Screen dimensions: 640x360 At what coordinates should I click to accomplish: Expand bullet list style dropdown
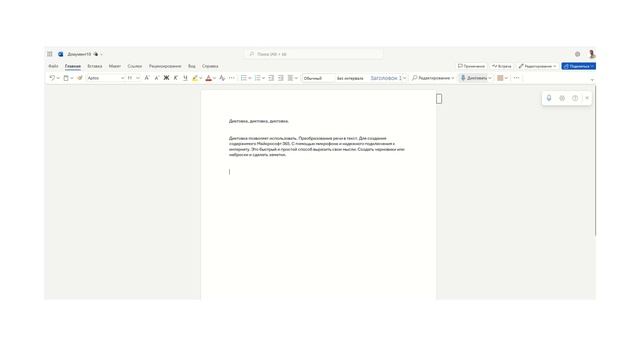pos(249,78)
